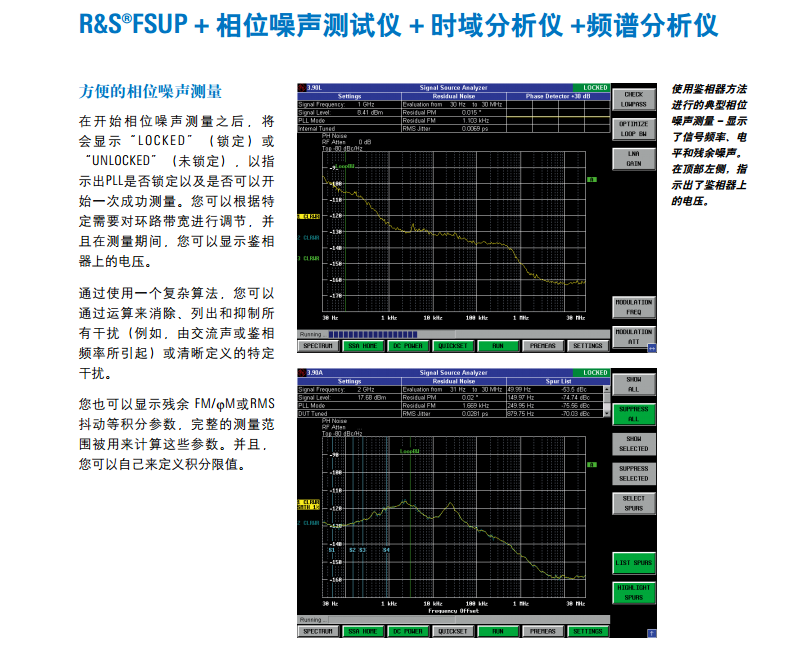This screenshot has height=646, width=788.
Task: Click SUPPRESS SELECTED softkey
Action: click(634, 474)
